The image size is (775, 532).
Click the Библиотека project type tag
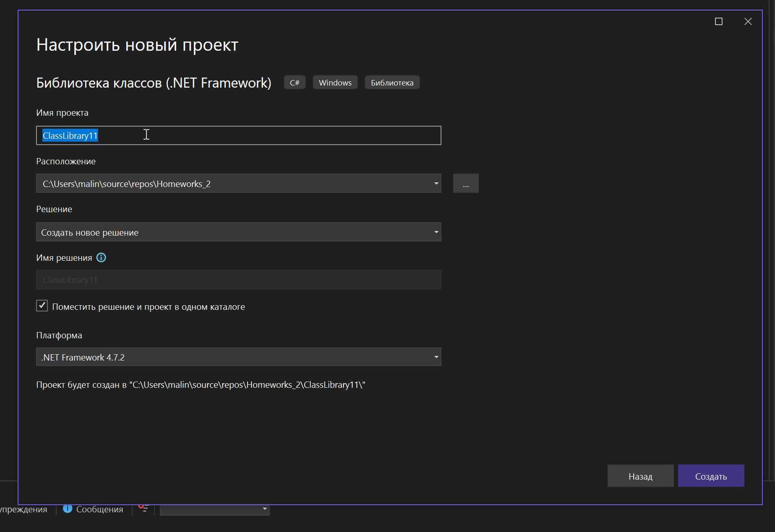click(392, 83)
